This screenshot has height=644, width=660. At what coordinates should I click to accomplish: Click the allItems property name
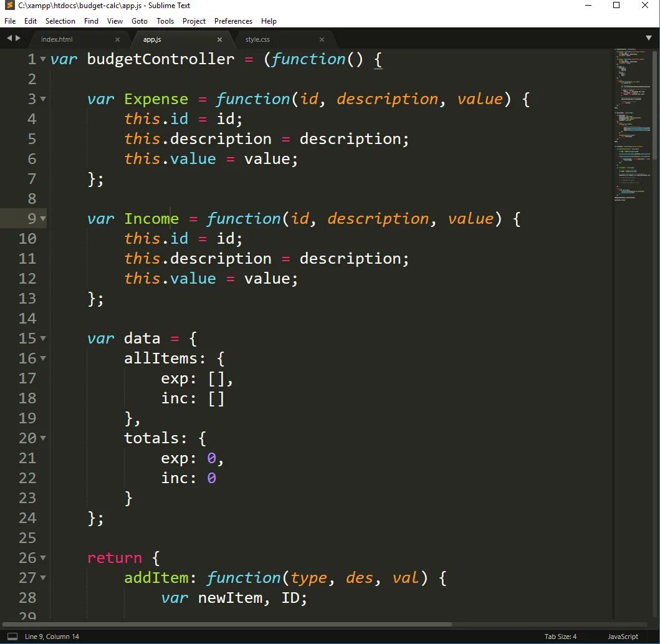coord(160,358)
